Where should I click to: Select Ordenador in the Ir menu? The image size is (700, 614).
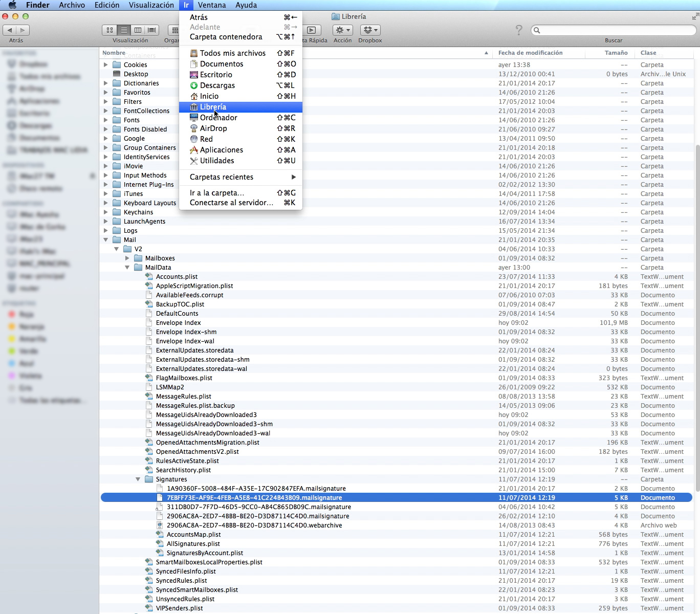coord(240,118)
